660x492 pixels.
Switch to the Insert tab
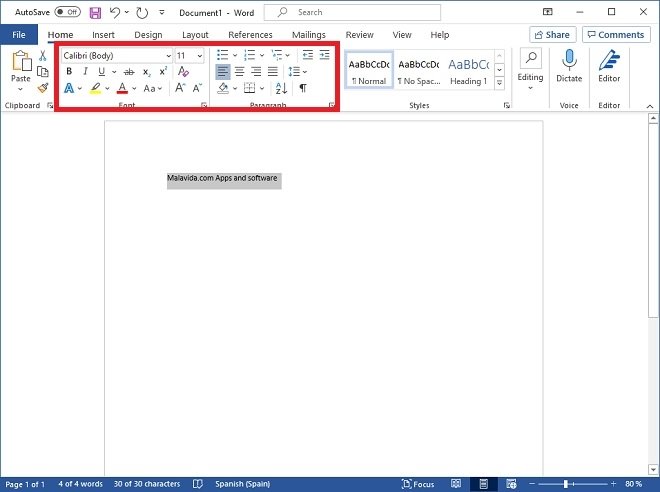[x=103, y=35]
